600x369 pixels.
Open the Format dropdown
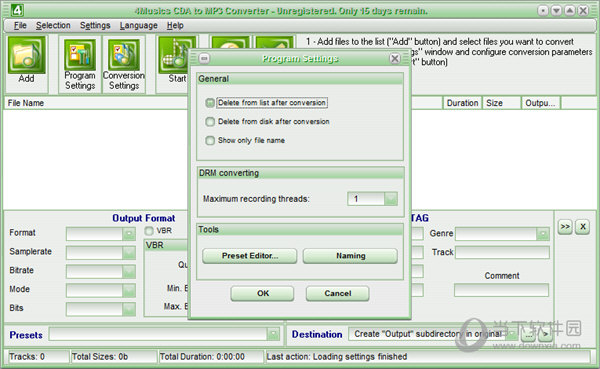pyautogui.click(x=129, y=233)
